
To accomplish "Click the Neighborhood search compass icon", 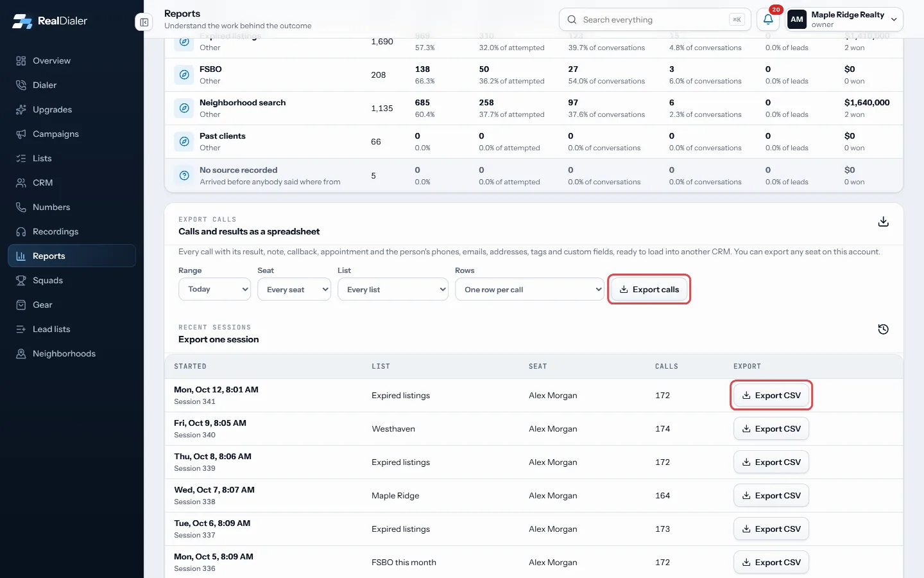I will (184, 109).
